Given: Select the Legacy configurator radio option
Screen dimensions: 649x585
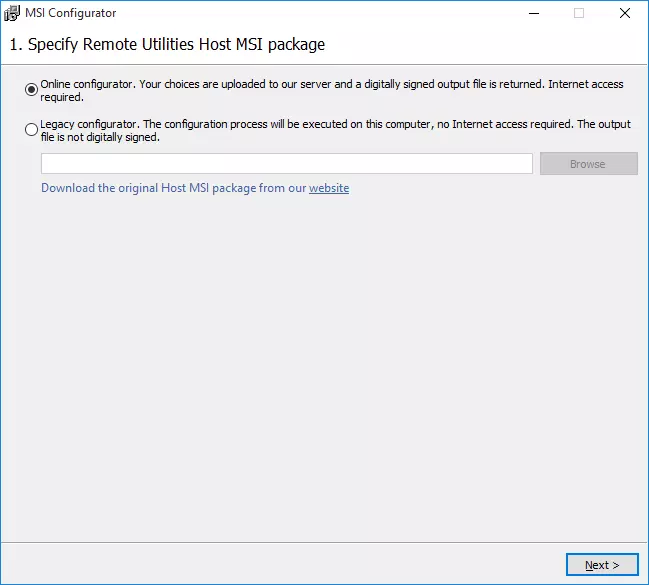Looking at the screenshot, I should click(31, 130).
